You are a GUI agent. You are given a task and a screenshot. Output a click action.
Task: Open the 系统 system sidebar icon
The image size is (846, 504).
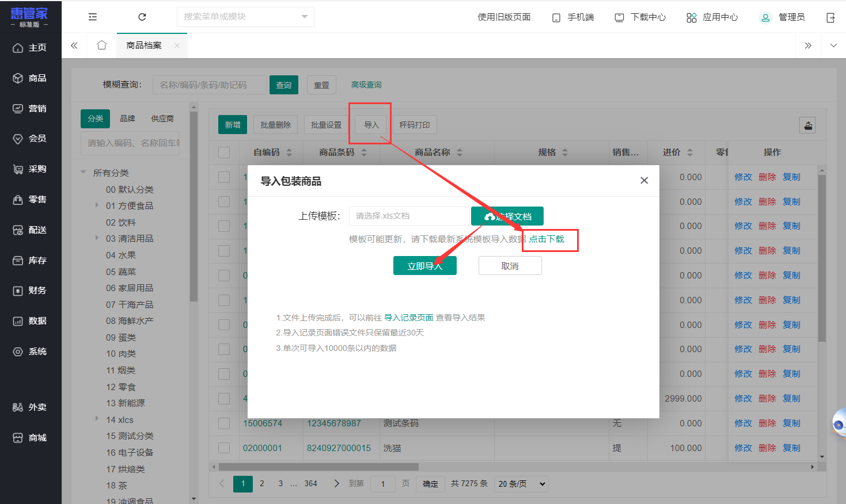coord(18,352)
